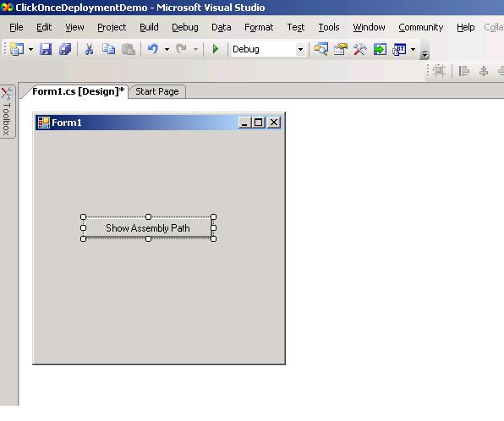Click the Find in Files icon
Screen dimensions: 504x421
(321, 50)
